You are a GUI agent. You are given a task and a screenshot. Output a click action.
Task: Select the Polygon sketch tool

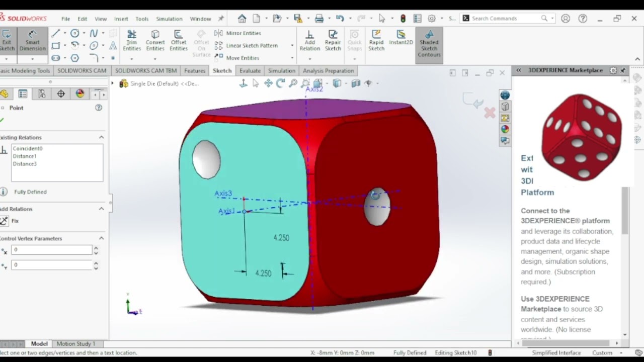point(75,58)
